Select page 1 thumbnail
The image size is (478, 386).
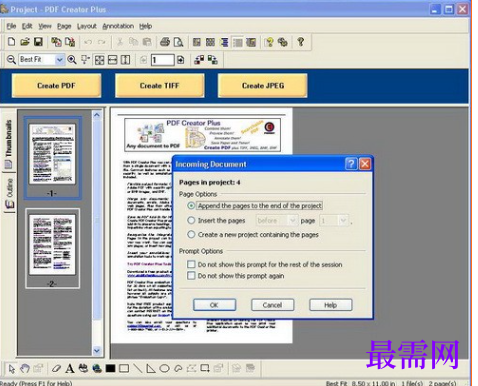point(52,157)
